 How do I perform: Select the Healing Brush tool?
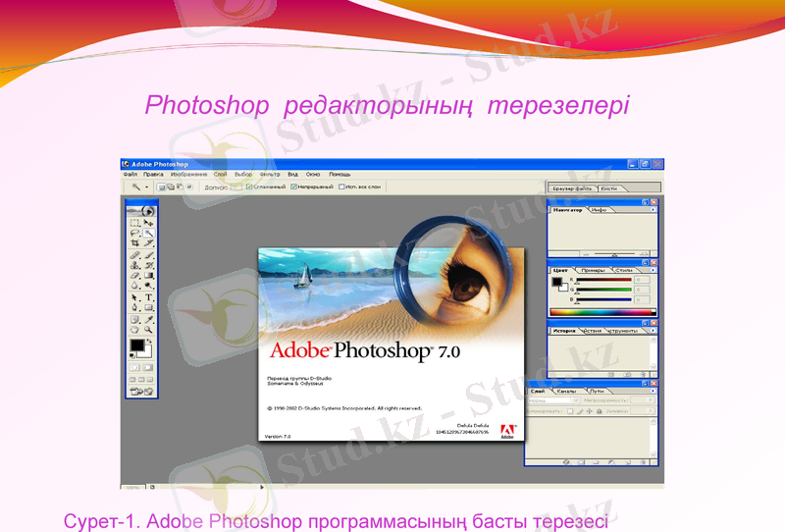[135, 255]
